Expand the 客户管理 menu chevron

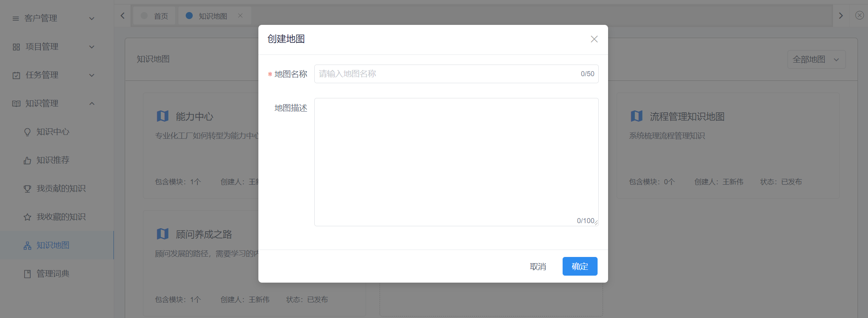(x=92, y=18)
